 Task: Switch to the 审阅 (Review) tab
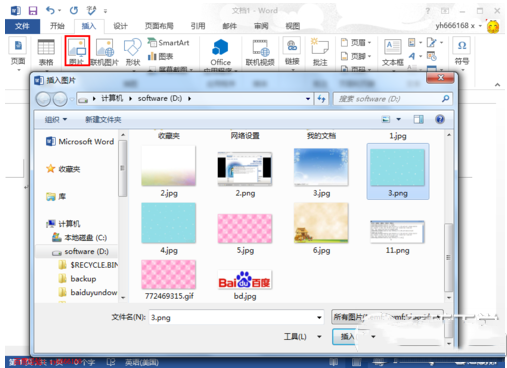(x=261, y=26)
